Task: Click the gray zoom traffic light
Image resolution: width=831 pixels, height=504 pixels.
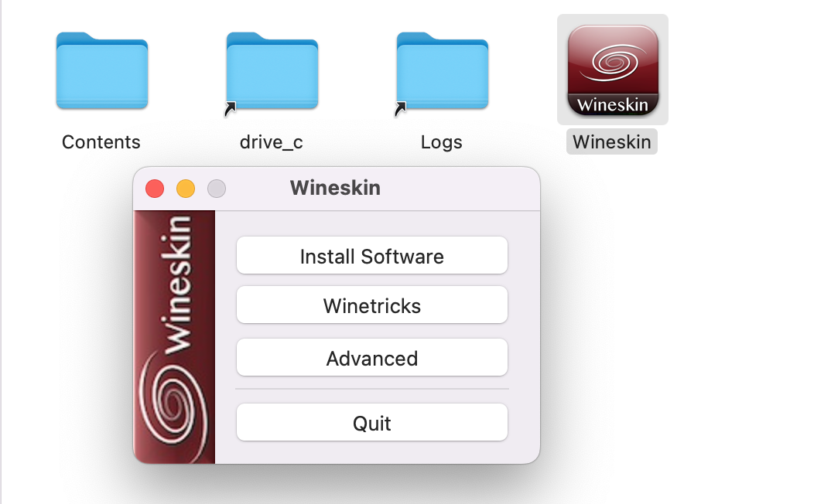Action: 216,188
